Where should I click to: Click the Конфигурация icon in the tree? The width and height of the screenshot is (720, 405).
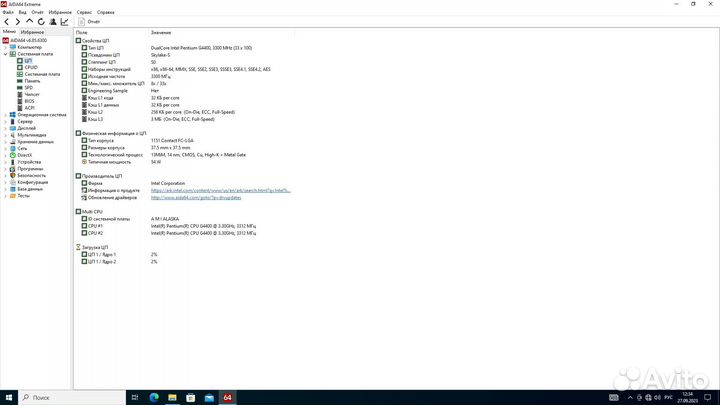click(x=13, y=182)
